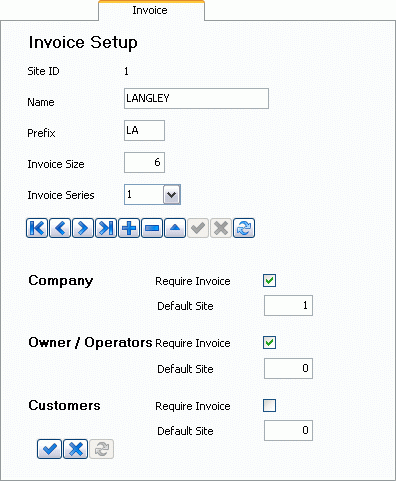Uncheck Company Require Invoice checkbox
The height and width of the screenshot is (481, 396).
269,281
